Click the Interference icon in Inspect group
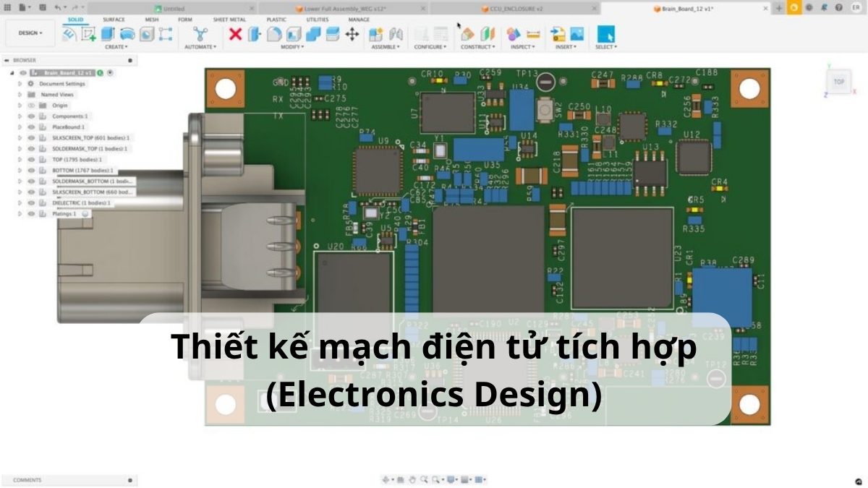 [514, 33]
